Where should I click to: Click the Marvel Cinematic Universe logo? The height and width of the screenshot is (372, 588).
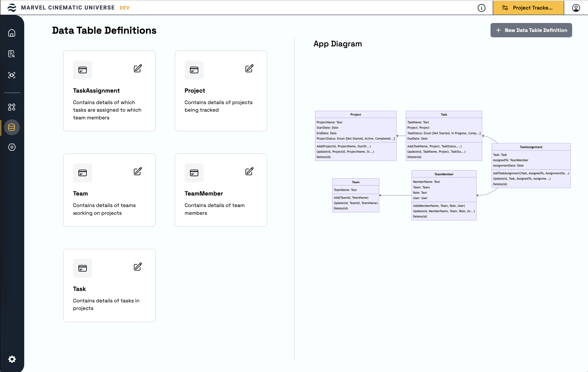[x=12, y=8]
